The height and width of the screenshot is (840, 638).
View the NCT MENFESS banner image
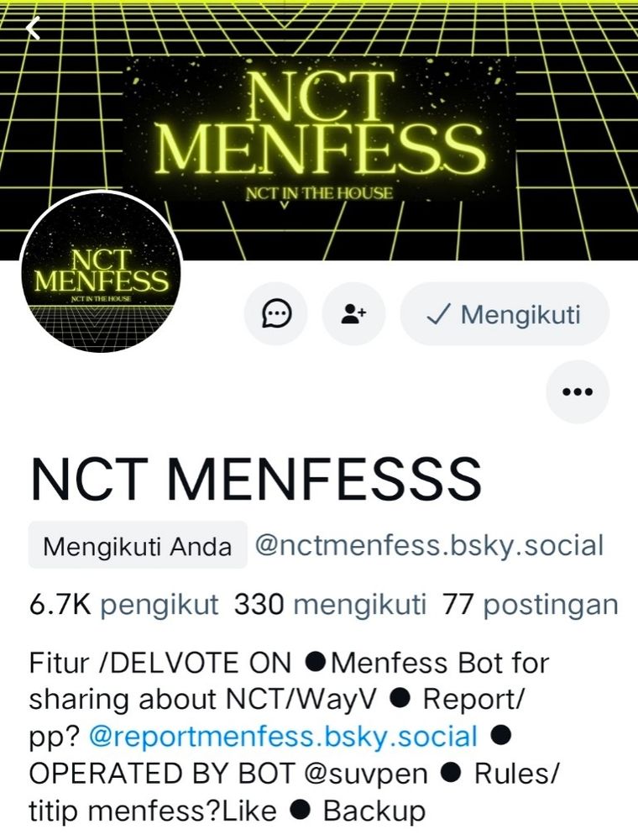click(319, 129)
